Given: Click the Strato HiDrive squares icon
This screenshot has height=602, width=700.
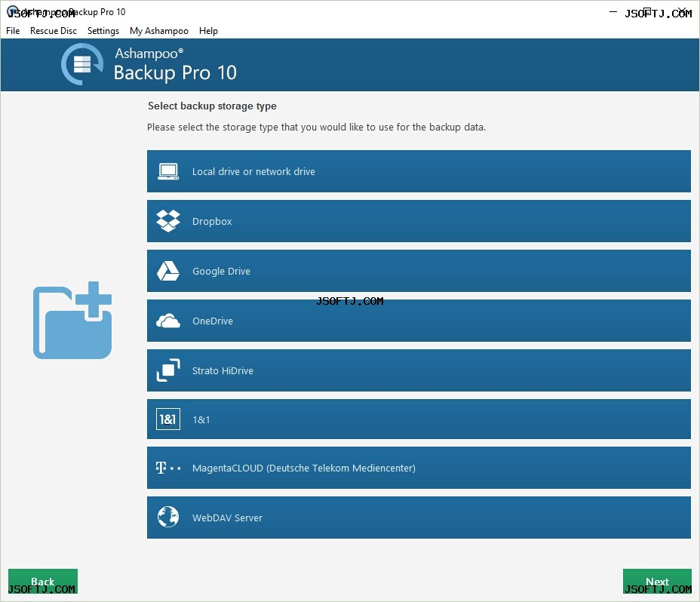Looking at the screenshot, I should click(x=168, y=370).
